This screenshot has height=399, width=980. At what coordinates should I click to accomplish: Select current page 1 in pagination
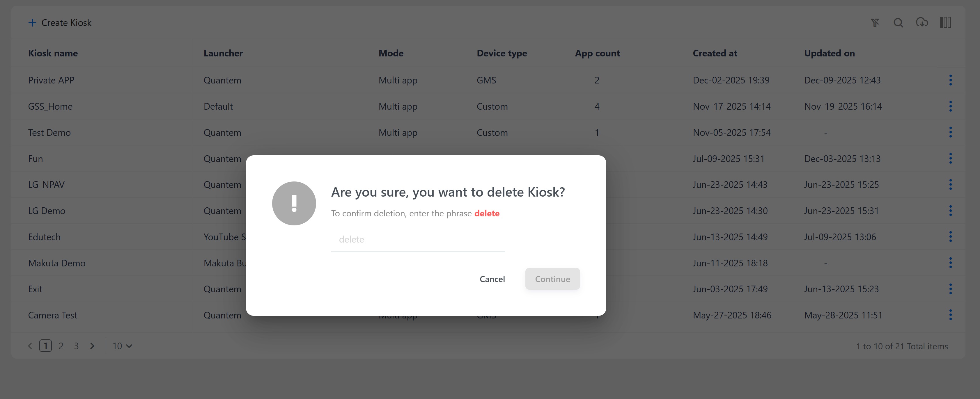pyautogui.click(x=46, y=346)
